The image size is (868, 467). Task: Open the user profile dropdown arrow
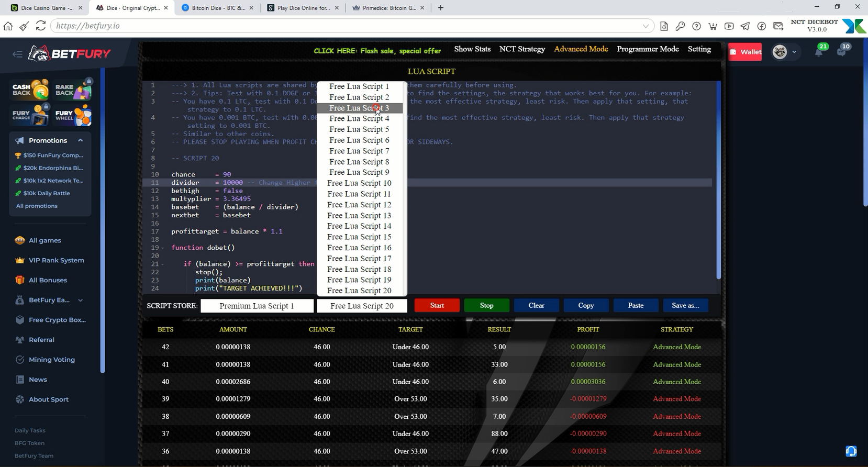(794, 52)
